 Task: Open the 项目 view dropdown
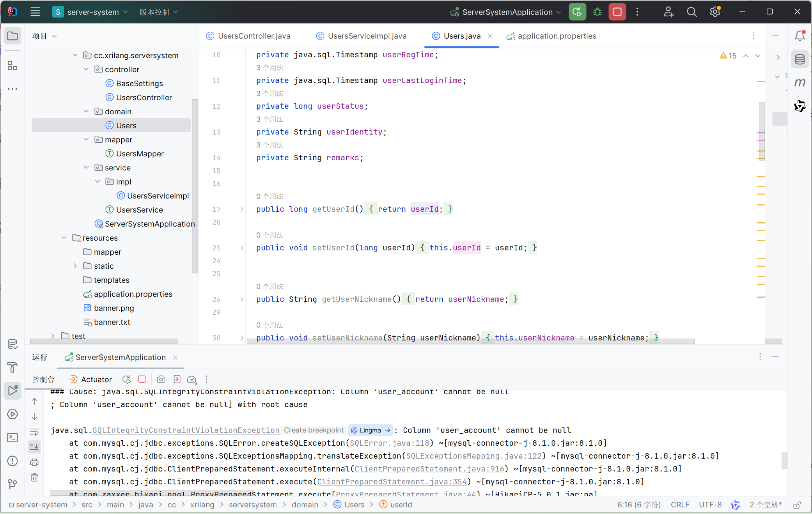tap(44, 36)
